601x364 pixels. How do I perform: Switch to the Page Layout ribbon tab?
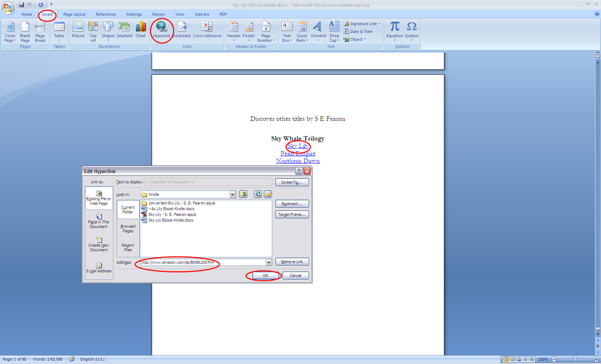pos(74,14)
